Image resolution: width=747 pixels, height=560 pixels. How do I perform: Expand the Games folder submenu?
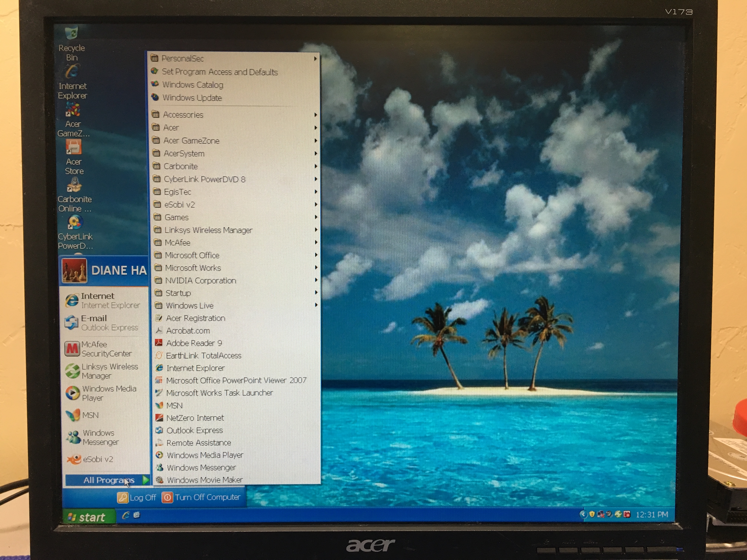[x=235, y=217]
